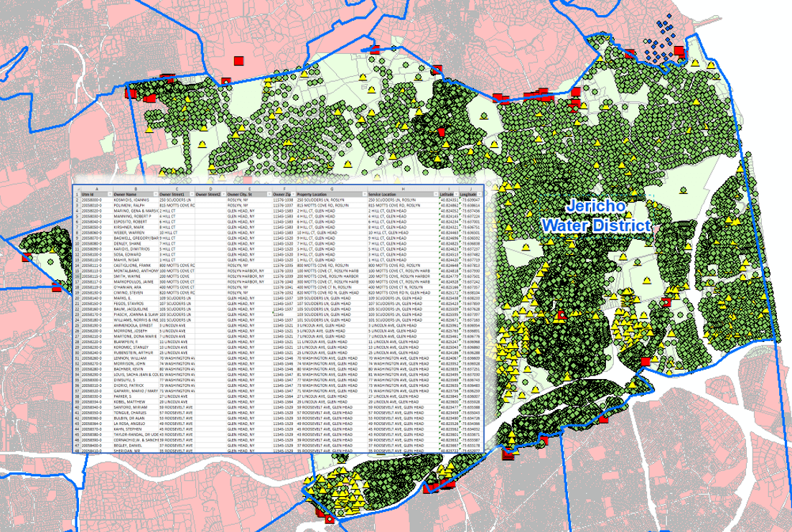Select property cell 250 SCUDDERS LN, ROSLYN
Image resolution: width=792 pixels, height=532 pixels.
pyautogui.click(x=332, y=200)
